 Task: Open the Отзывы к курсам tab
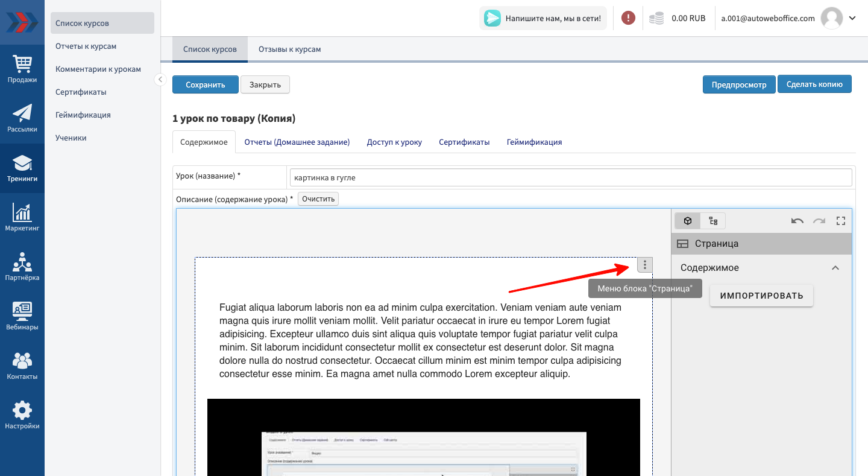click(x=289, y=49)
